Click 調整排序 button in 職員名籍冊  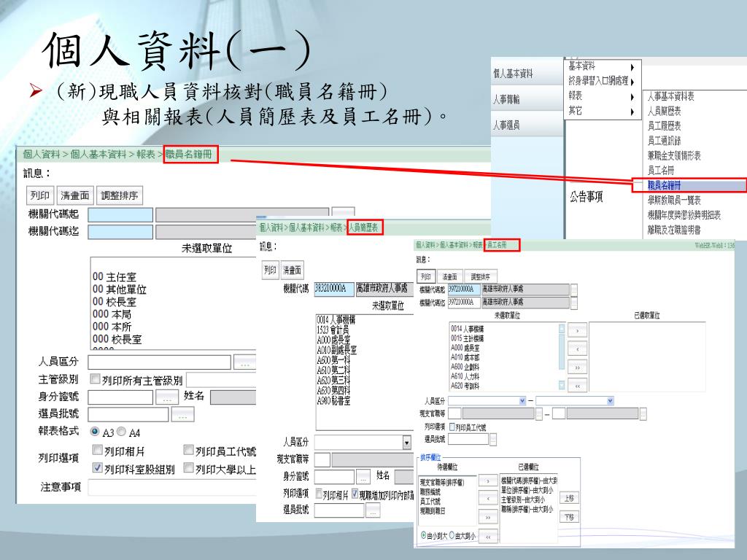pos(120,195)
